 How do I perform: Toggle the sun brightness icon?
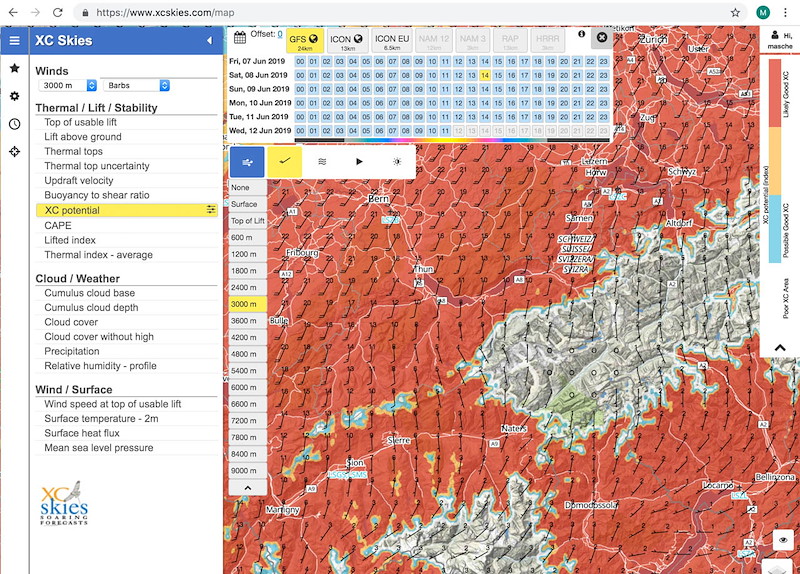coord(397,162)
